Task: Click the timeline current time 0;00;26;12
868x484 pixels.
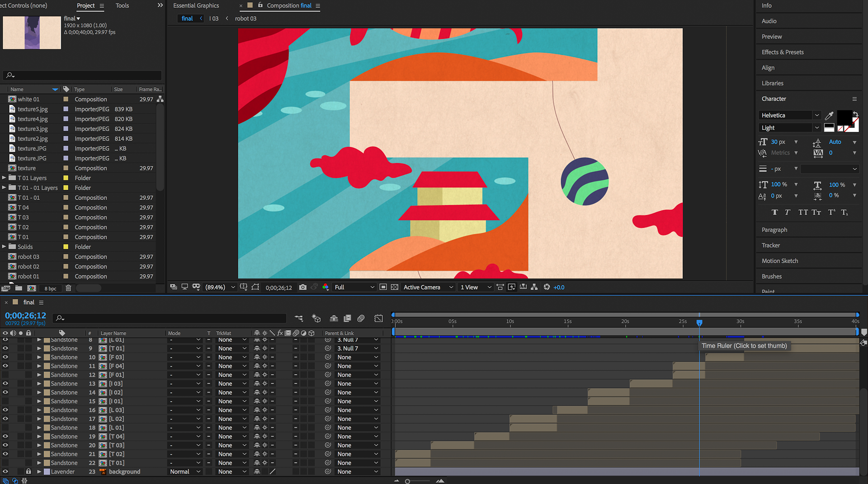Action: point(25,315)
